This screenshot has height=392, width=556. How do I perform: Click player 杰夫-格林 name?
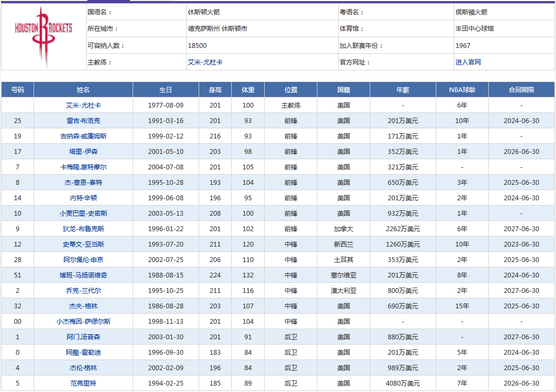83,306
